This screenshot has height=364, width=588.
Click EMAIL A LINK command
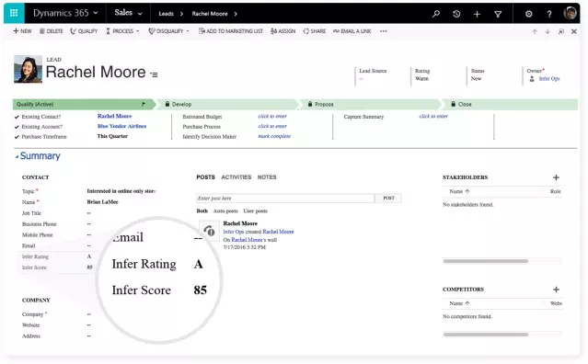pyautogui.click(x=352, y=31)
